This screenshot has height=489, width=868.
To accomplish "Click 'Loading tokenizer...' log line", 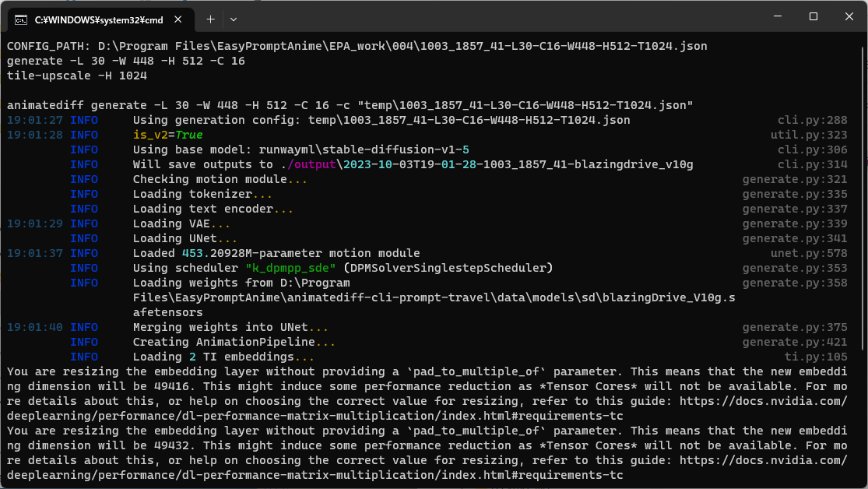I will pos(202,195).
